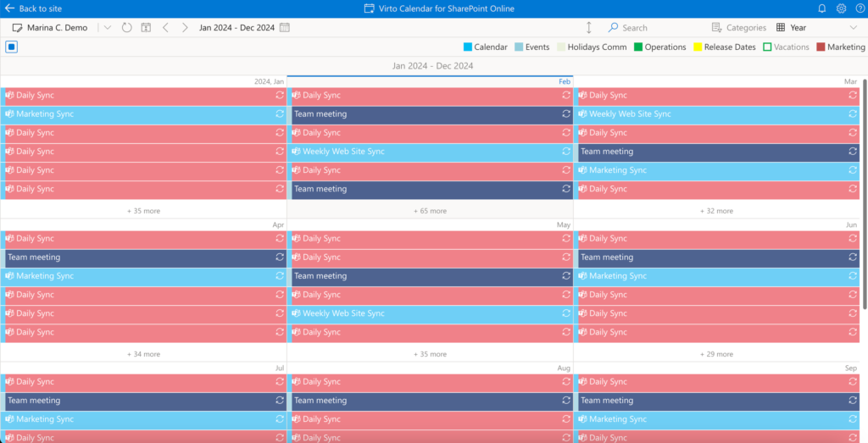Click the vertical scrollbar

pyautogui.click(x=865, y=194)
